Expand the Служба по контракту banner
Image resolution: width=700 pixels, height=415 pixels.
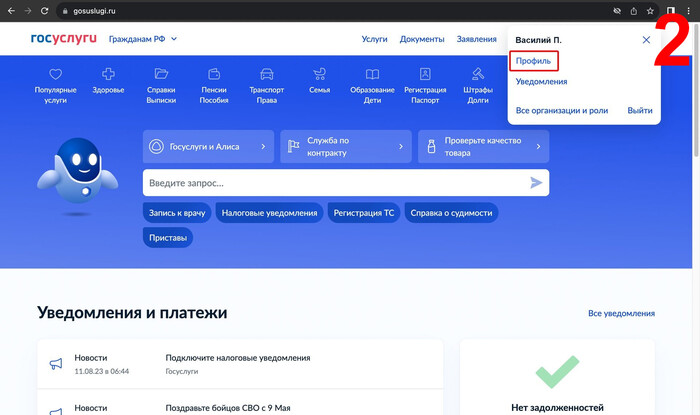click(345, 146)
